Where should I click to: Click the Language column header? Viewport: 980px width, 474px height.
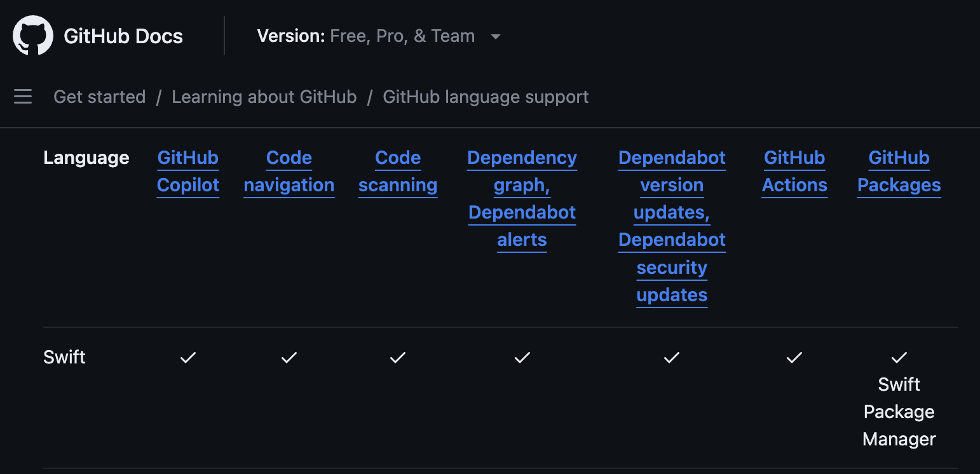(x=86, y=158)
